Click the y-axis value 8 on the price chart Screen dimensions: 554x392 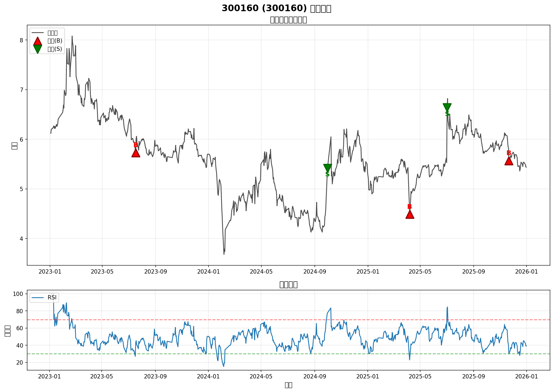[22, 40]
